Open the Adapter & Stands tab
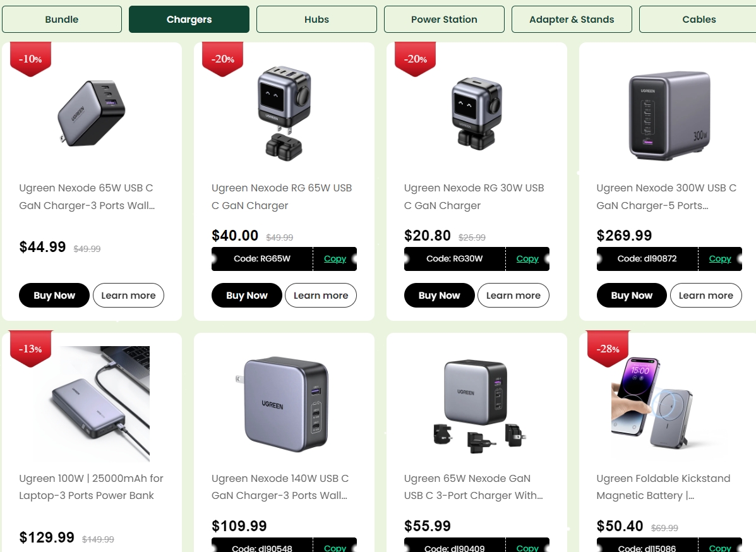This screenshot has width=756, height=552. (x=572, y=20)
